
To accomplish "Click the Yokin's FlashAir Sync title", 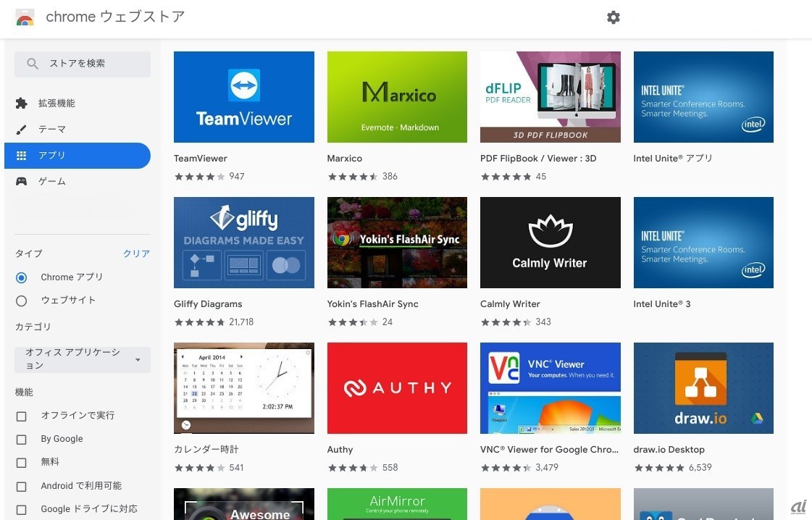I will pyautogui.click(x=373, y=304).
